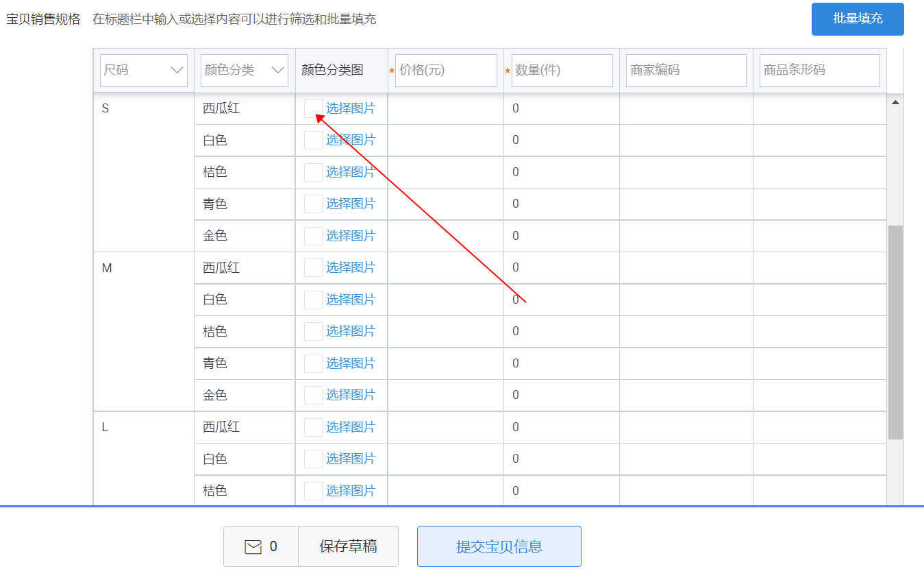
Task: Click image placeholder for size M 金色
Action: (x=313, y=395)
